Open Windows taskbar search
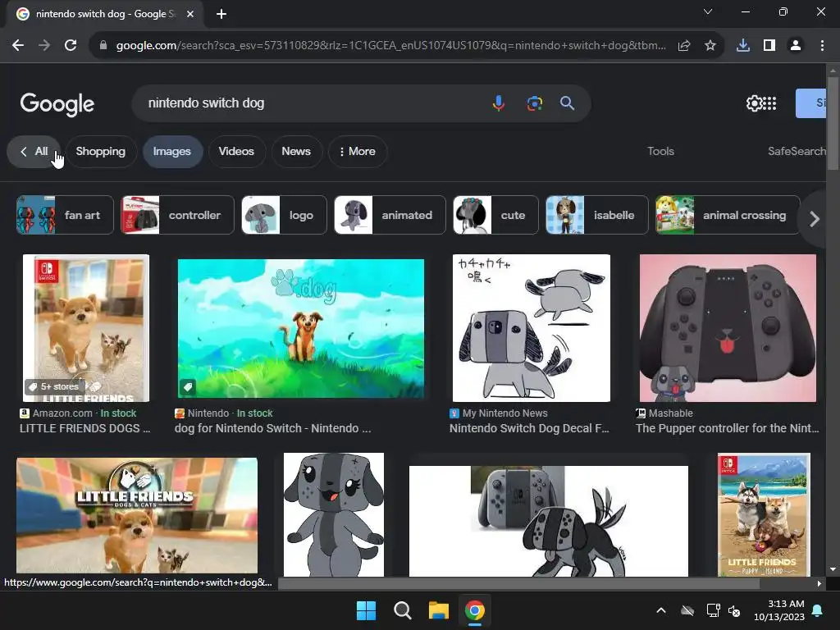This screenshot has width=840, height=630. click(402, 610)
